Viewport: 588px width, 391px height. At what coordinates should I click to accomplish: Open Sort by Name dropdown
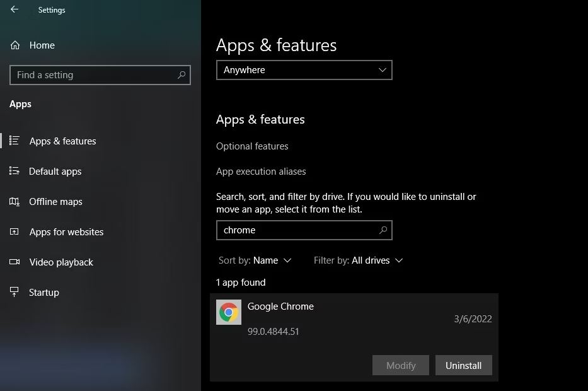[255, 260]
